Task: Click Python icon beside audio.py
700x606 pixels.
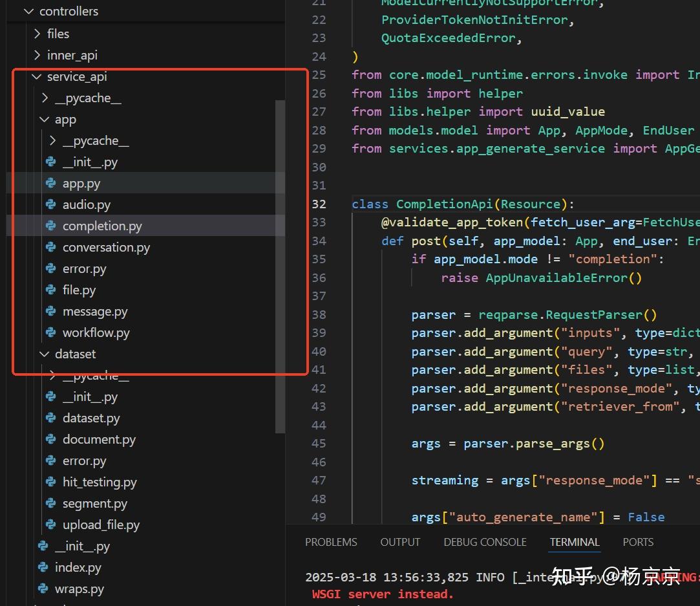Action: (51, 204)
